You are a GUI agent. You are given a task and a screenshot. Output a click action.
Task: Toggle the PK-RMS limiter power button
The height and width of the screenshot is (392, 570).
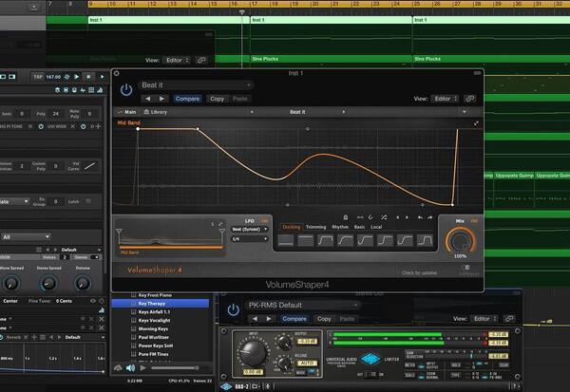click(233, 309)
